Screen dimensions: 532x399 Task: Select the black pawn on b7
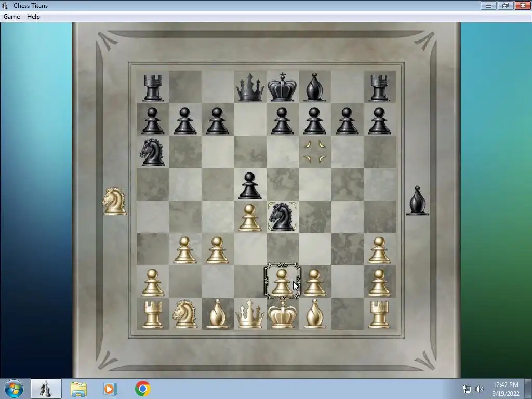(184, 121)
